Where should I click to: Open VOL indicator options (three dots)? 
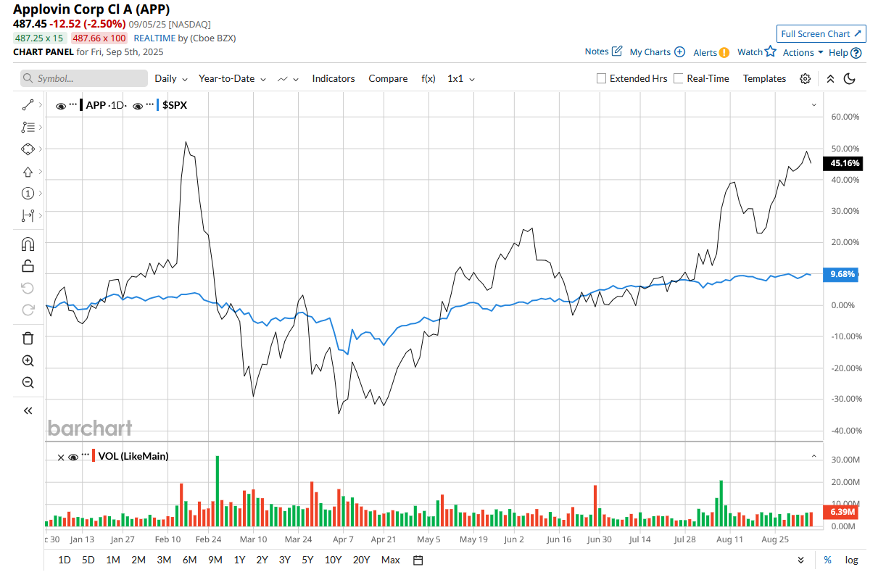pos(85,453)
